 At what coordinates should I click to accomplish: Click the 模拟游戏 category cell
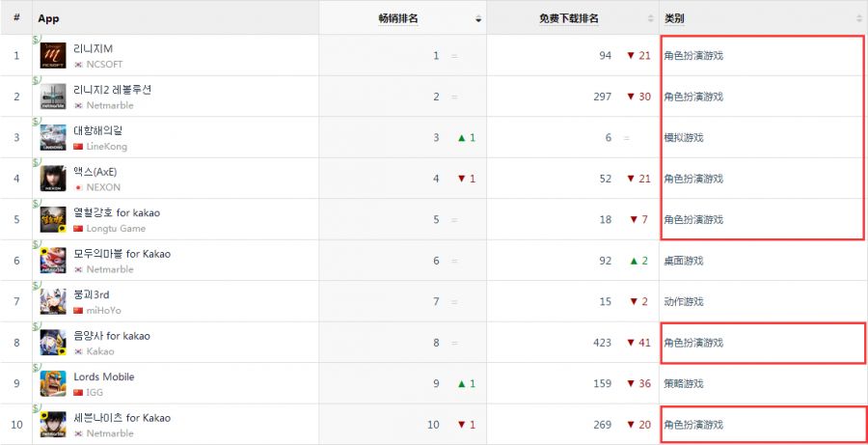[684, 138]
